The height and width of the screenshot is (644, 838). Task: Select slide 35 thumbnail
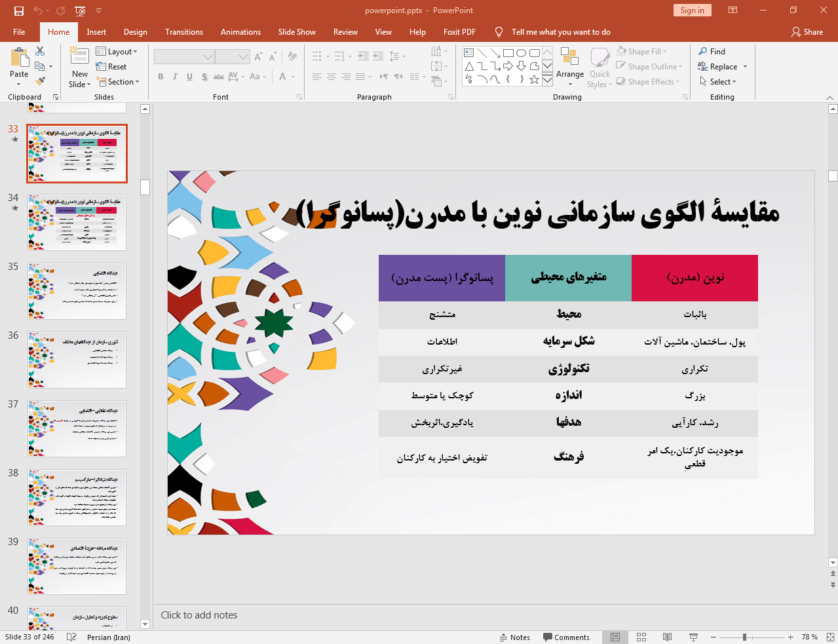pos(77,291)
